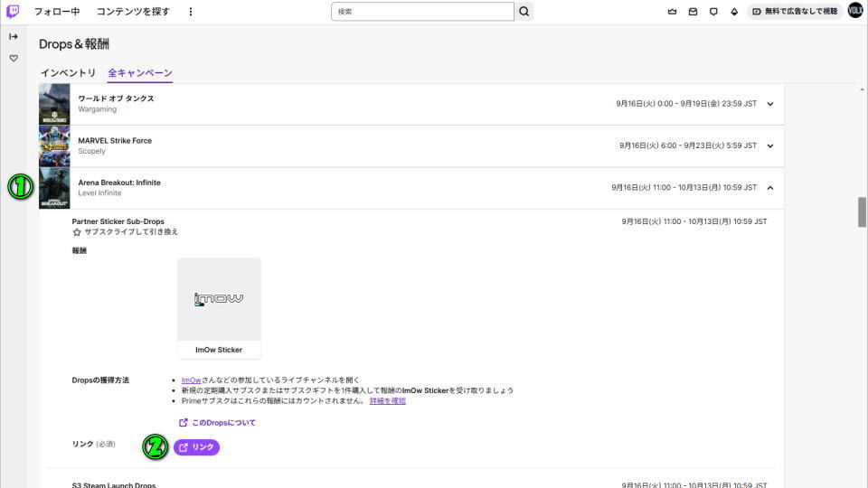Click the search magnifier button
Screen dimensions: 868x488
524,12
